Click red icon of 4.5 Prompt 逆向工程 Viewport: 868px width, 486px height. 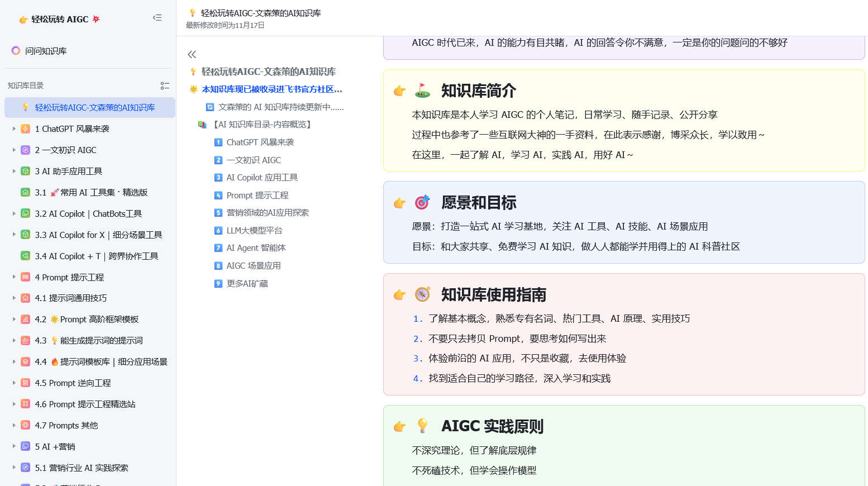point(25,383)
